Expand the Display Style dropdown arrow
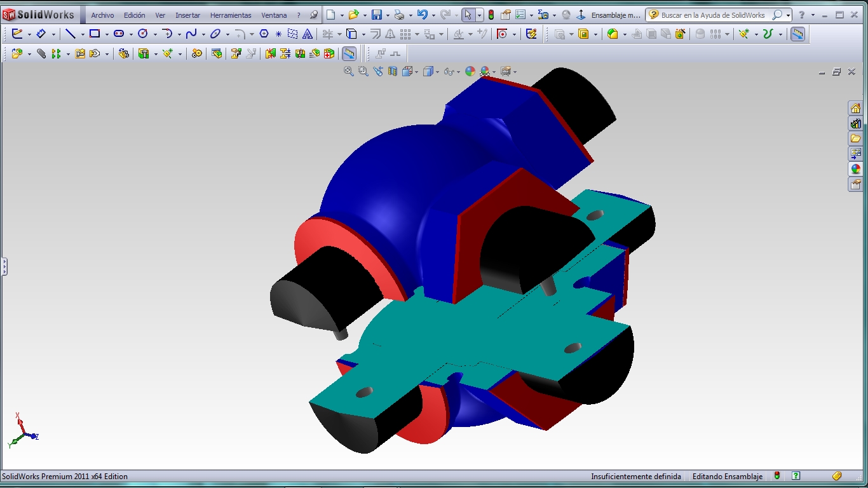The height and width of the screenshot is (488, 868). point(438,72)
